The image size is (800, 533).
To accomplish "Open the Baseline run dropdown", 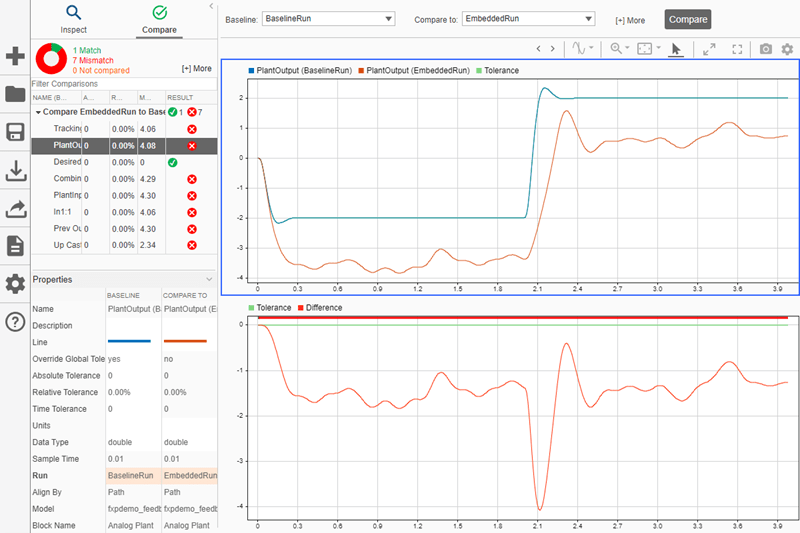I will pyautogui.click(x=328, y=19).
